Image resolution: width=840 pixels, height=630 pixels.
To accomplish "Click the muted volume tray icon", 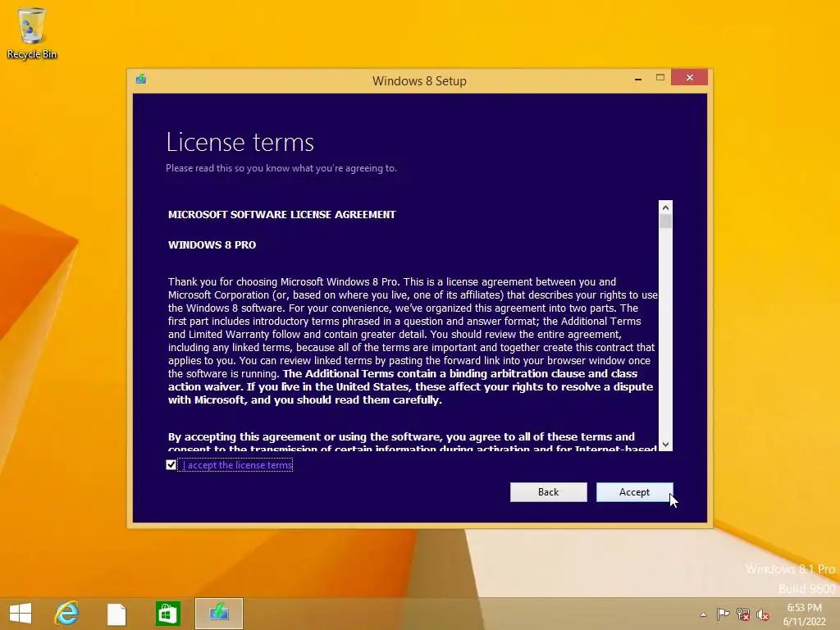I will [x=763, y=614].
